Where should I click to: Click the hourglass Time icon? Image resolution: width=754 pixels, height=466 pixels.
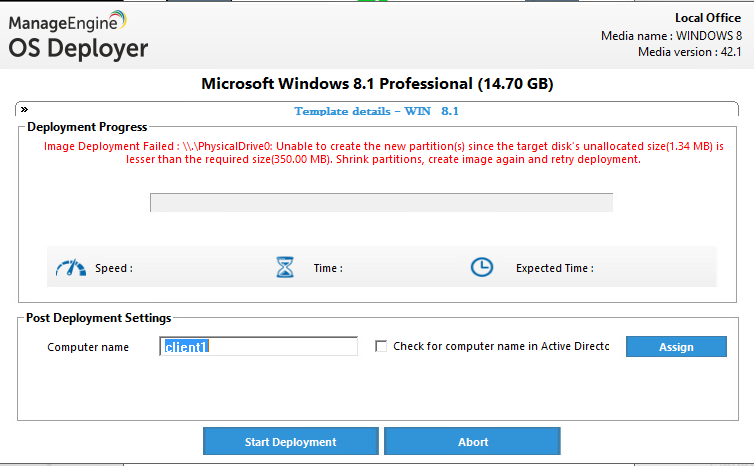[285, 267]
